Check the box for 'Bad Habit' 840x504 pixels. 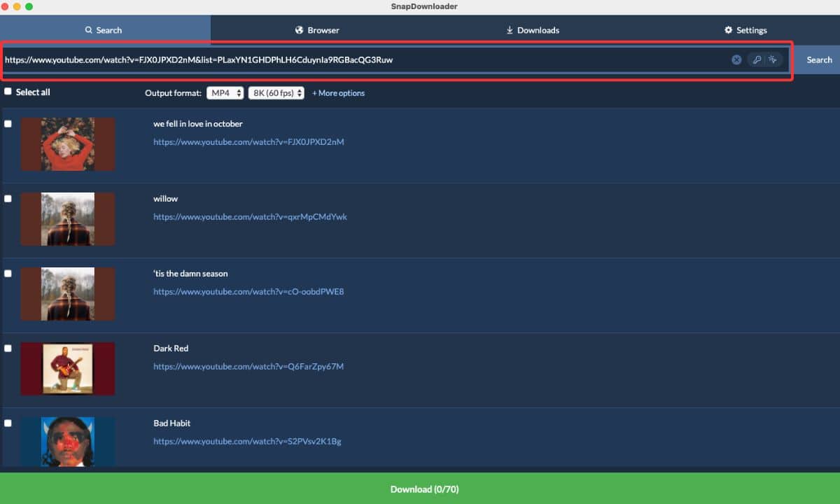click(x=8, y=423)
